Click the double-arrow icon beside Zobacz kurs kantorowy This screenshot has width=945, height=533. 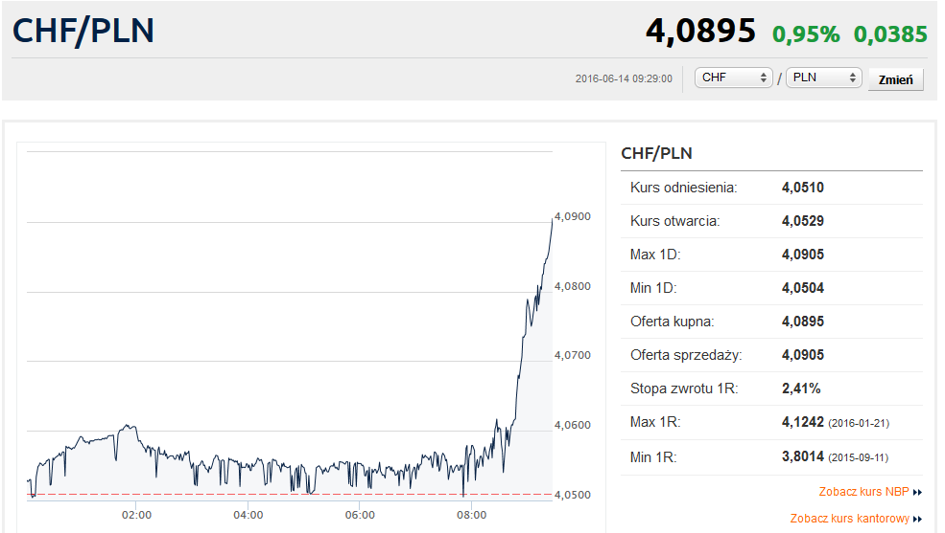click(x=917, y=519)
